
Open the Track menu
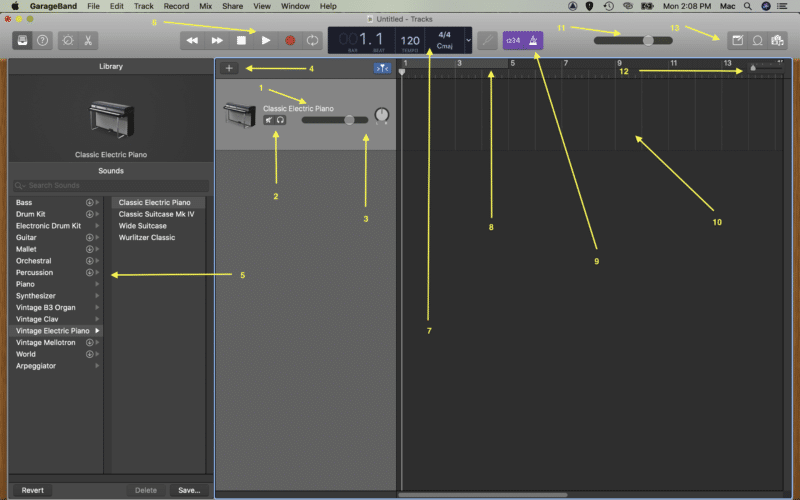(143, 6)
